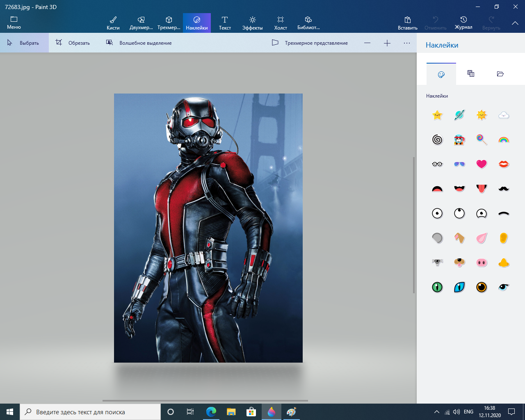Pick the brown dog ear sticker
525x420 pixels.
[x=460, y=238]
